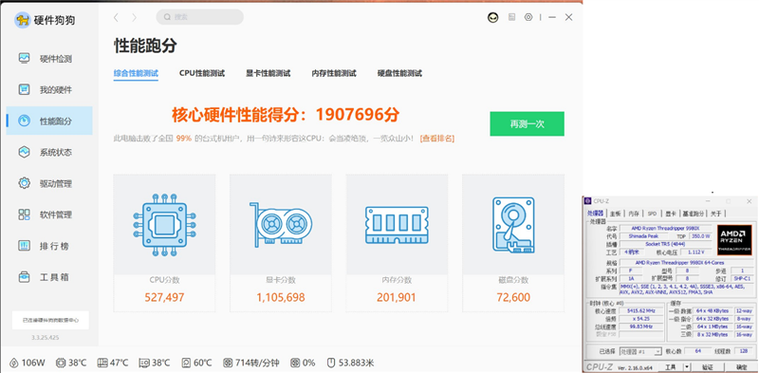Switch to CPU性能测试 tab
Viewport: 759px width, 373px height.
(202, 74)
